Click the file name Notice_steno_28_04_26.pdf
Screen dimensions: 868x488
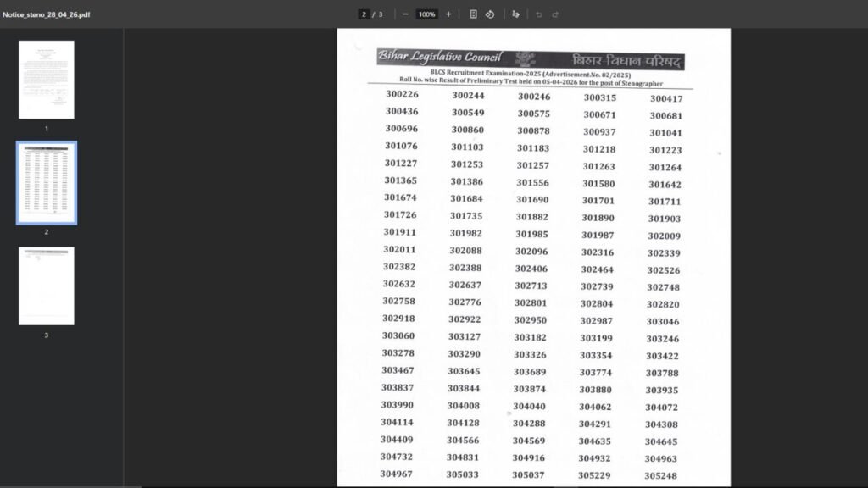pyautogui.click(x=47, y=14)
